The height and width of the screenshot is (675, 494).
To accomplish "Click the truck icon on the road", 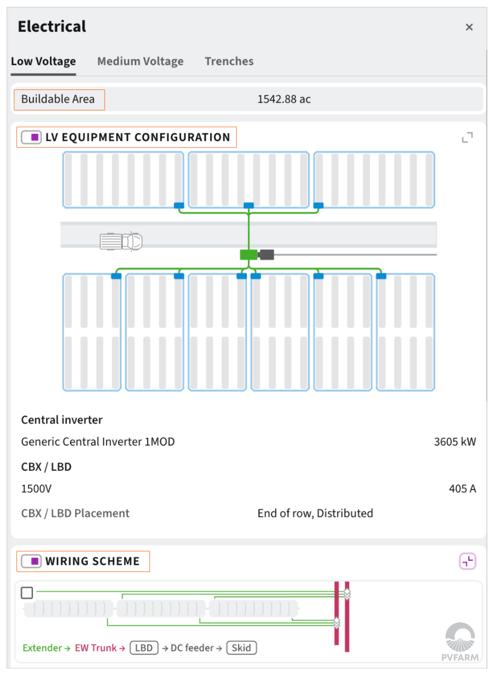I will (x=121, y=241).
